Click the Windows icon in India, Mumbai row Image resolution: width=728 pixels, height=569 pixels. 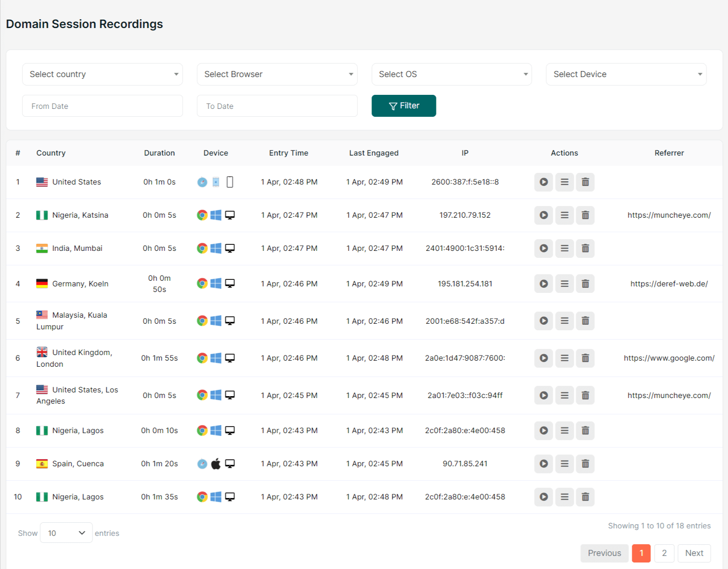(216, 249)
